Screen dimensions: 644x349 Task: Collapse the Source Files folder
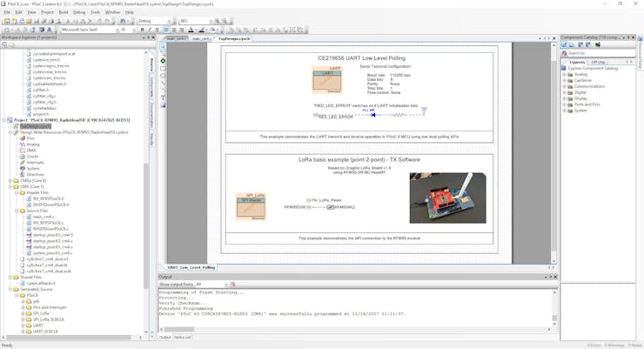16,211
